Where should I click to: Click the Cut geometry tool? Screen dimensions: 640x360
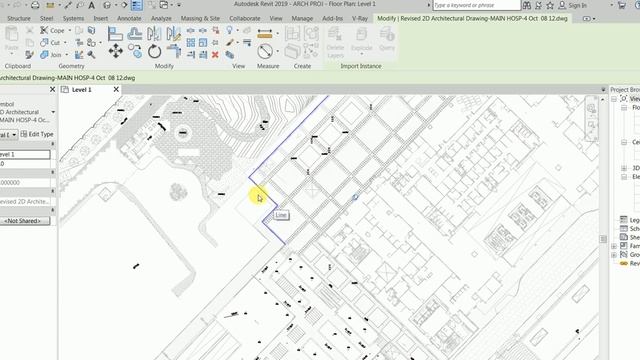(x=50, y=42)
